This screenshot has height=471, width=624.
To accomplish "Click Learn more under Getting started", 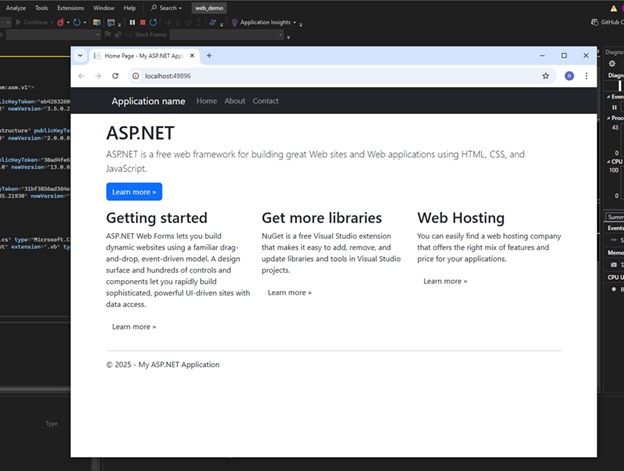I will (134, 327).
